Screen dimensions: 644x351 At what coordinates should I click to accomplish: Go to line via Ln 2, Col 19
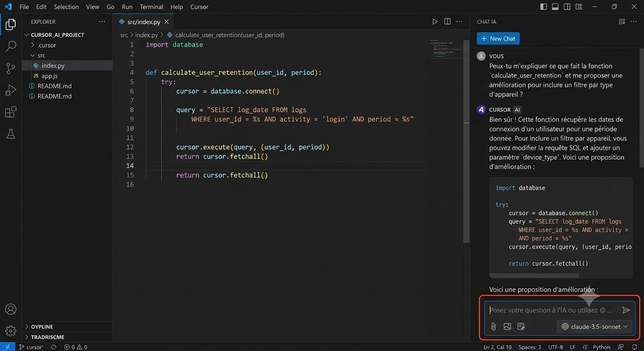click(x=498, y=347)
